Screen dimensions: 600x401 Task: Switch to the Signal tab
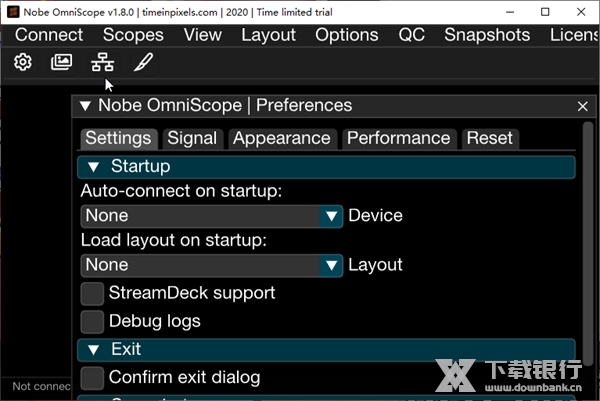pyautogui.click(x=191, y=139)
